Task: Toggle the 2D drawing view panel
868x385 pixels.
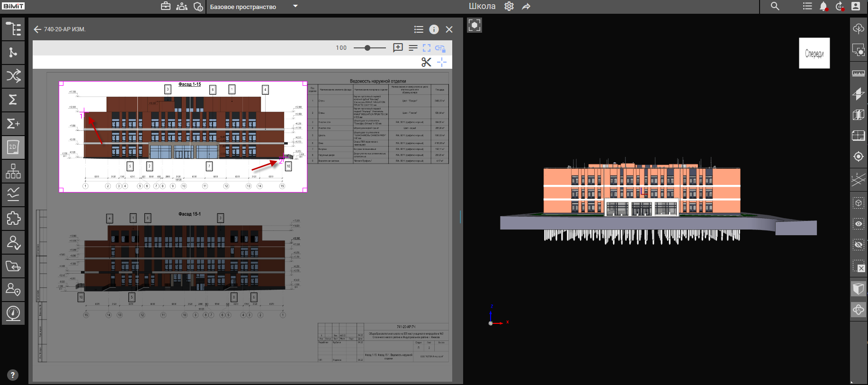Action: [x=13, y=147]
